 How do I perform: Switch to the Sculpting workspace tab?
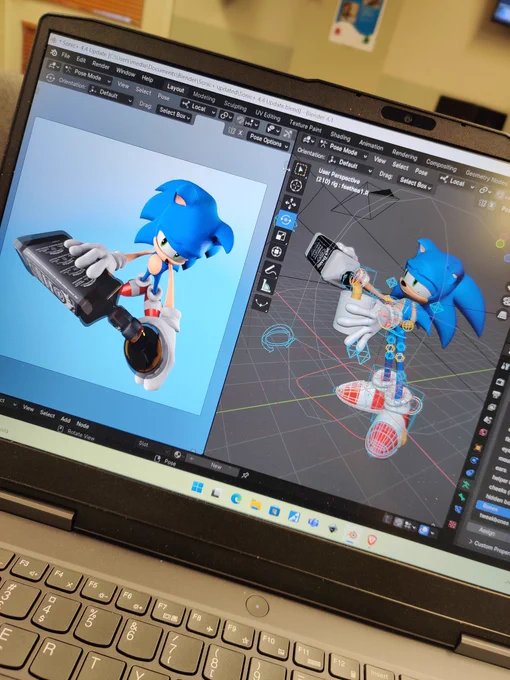235,106
